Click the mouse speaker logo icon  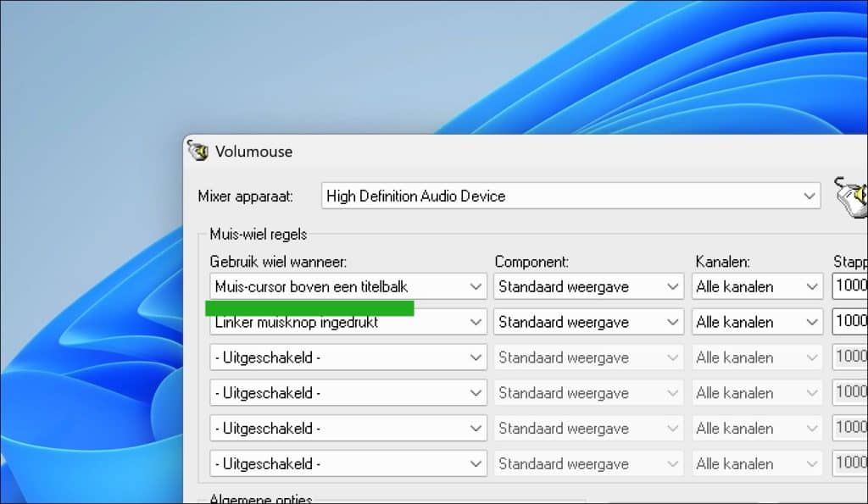(x=851, y=197)
